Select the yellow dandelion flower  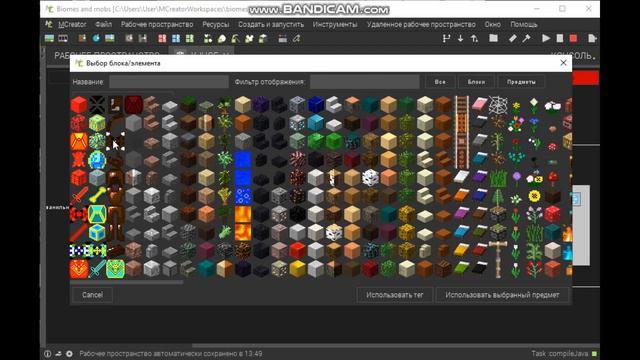pos(516,107)
